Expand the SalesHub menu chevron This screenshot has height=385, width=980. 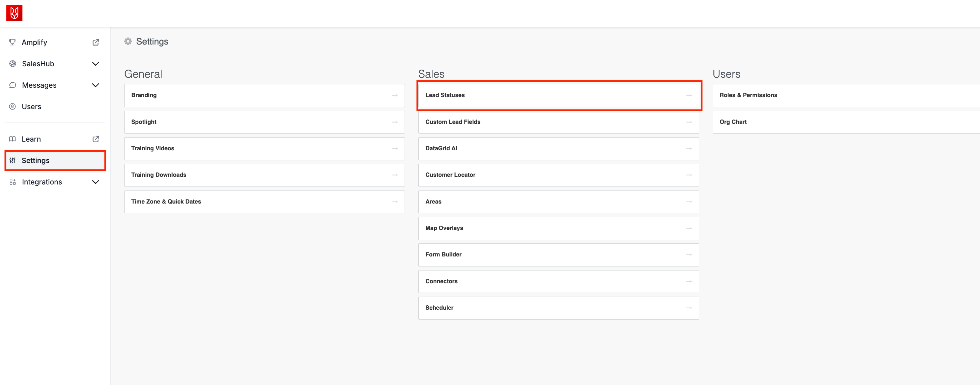point(95,64)
